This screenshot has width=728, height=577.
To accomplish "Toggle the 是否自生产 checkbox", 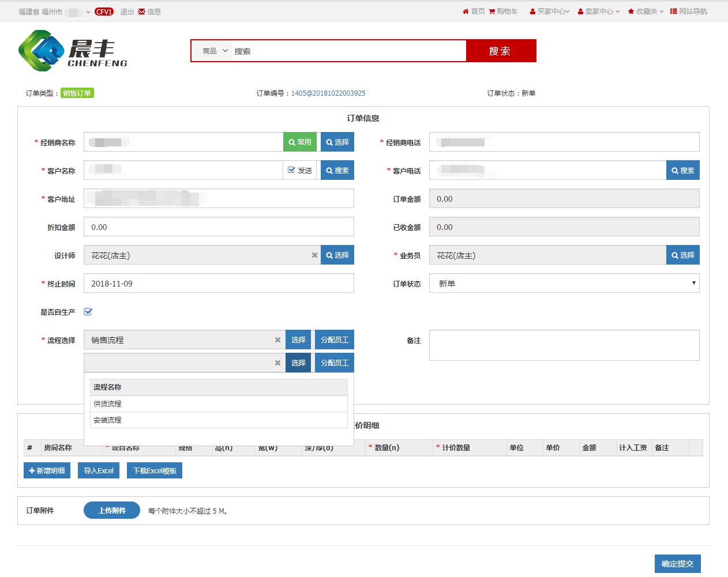I will (x=88, y=312).
